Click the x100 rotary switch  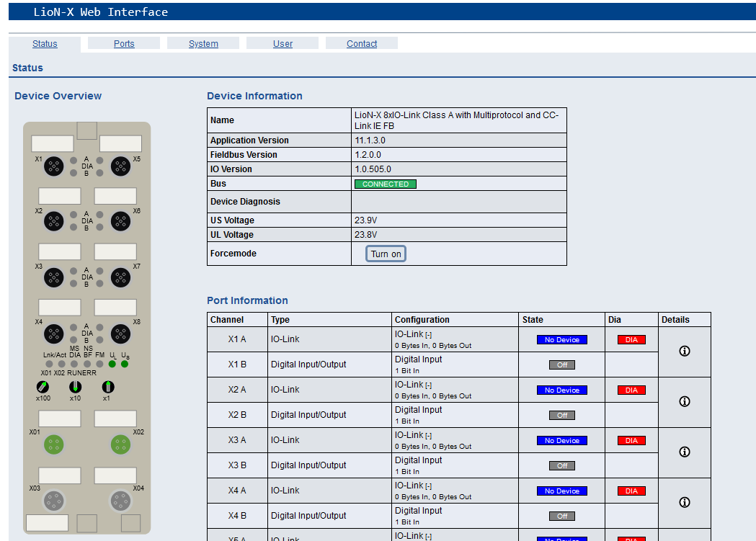click(43, 387)
